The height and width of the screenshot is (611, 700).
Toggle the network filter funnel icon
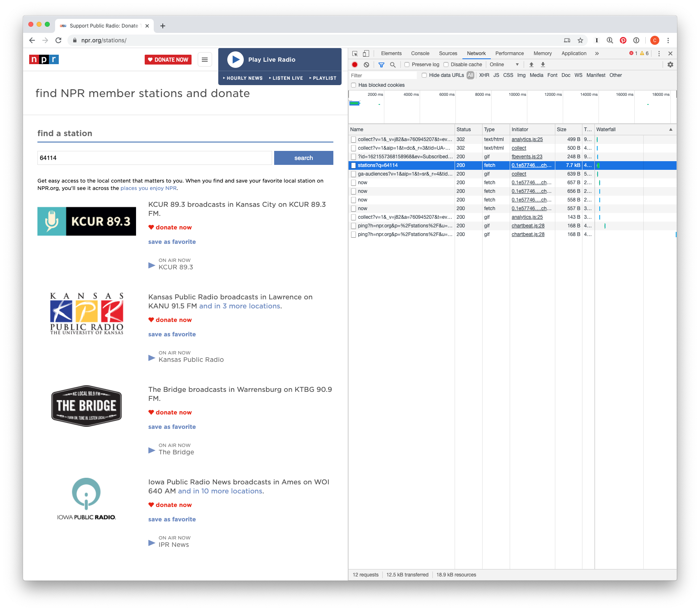pyautogui.click(x=381, y=65)
